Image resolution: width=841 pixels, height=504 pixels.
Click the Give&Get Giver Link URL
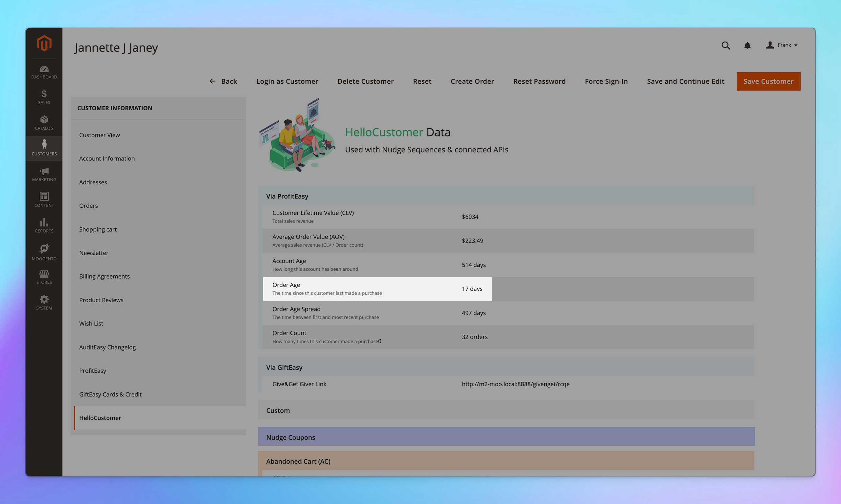tap(515, 384)
